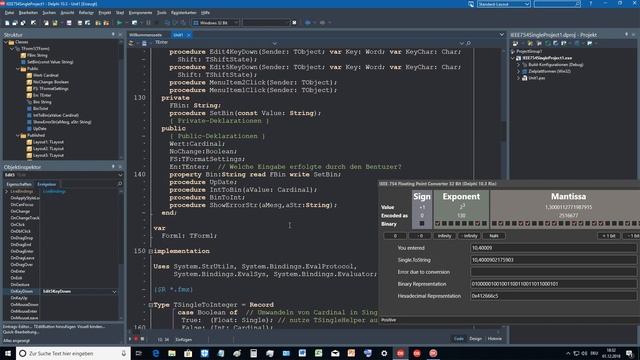Click the code editor vertical scrollbar
This screenshot has width=640, height=360.
pyautogui.click(x=504, y=188)
